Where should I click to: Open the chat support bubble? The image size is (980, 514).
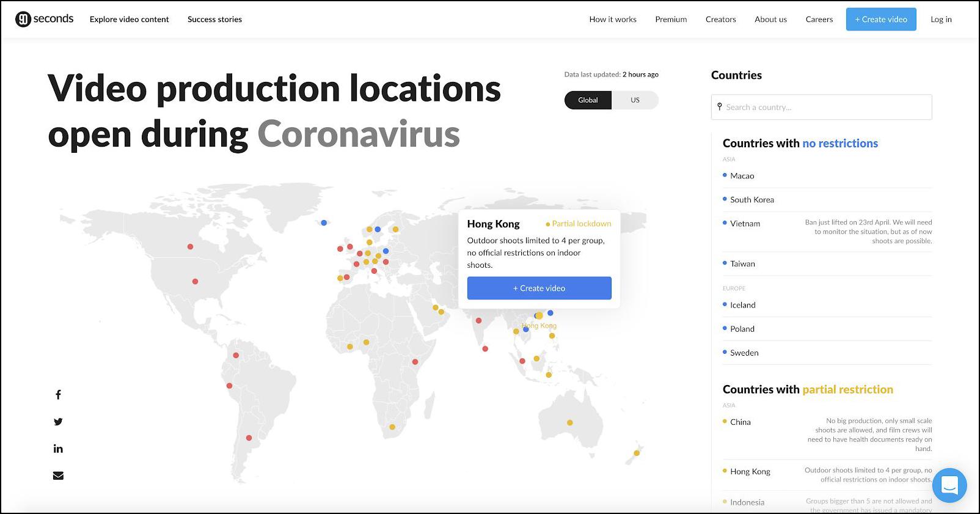coord(949,485)
